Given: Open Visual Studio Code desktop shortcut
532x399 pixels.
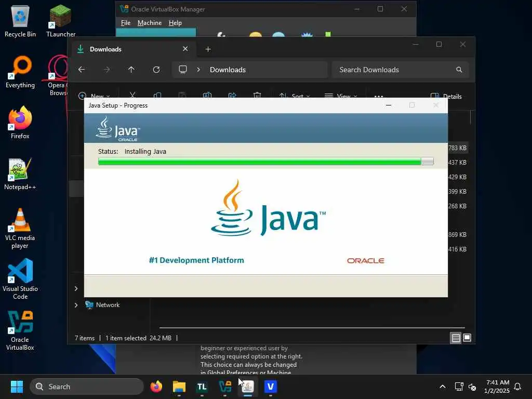Looking at the screenshot, I should click(x=20, y=279).
